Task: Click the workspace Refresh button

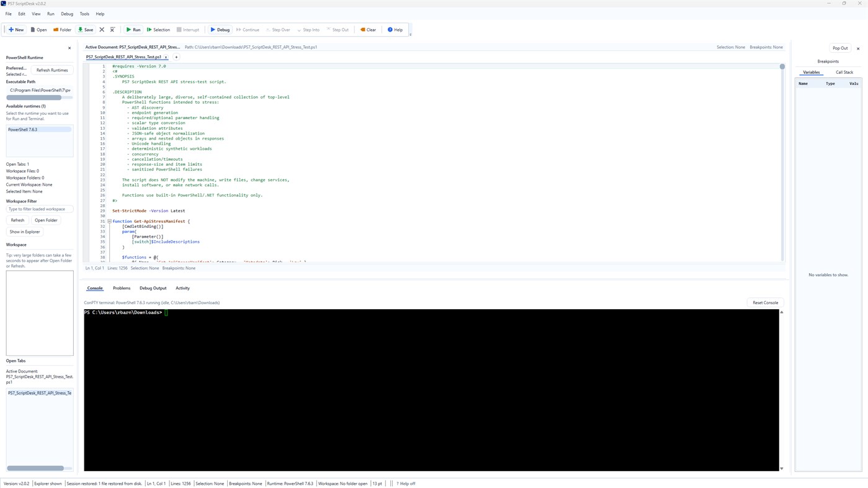Action: pos(17,220)
